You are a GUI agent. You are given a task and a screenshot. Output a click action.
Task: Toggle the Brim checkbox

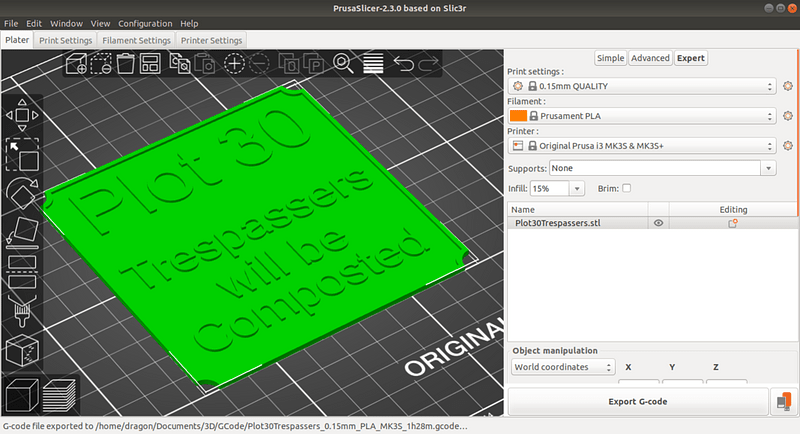pyautogui.click(x=627, y=188)
